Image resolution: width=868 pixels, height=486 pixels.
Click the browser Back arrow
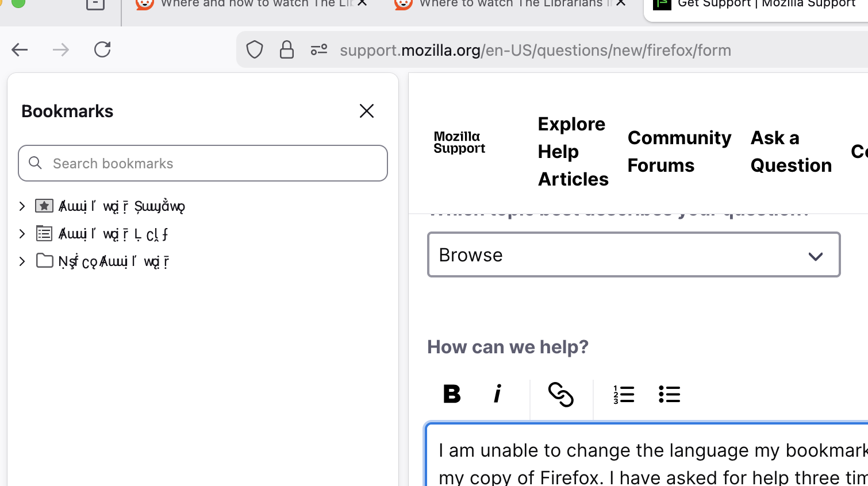point(20,50)
